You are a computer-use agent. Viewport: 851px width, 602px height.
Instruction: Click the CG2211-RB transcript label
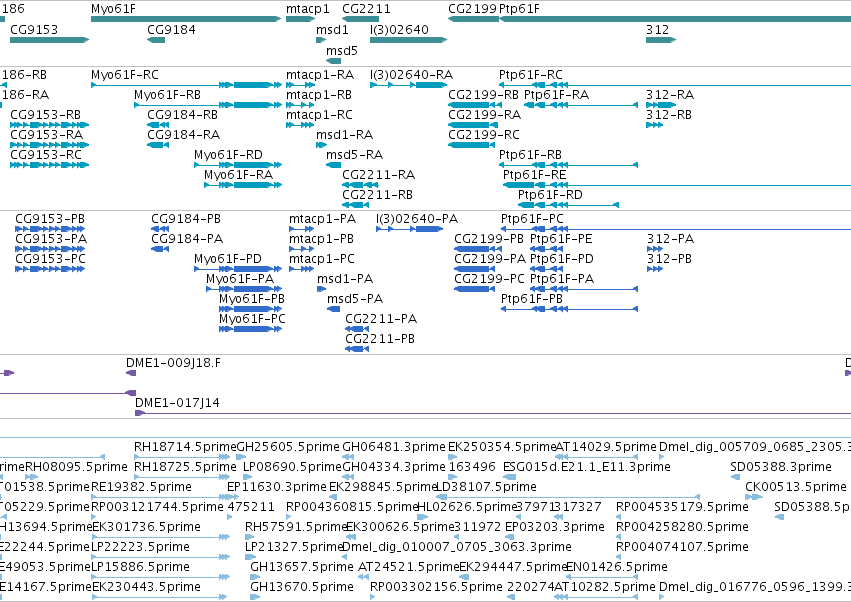tap(377, 195)
